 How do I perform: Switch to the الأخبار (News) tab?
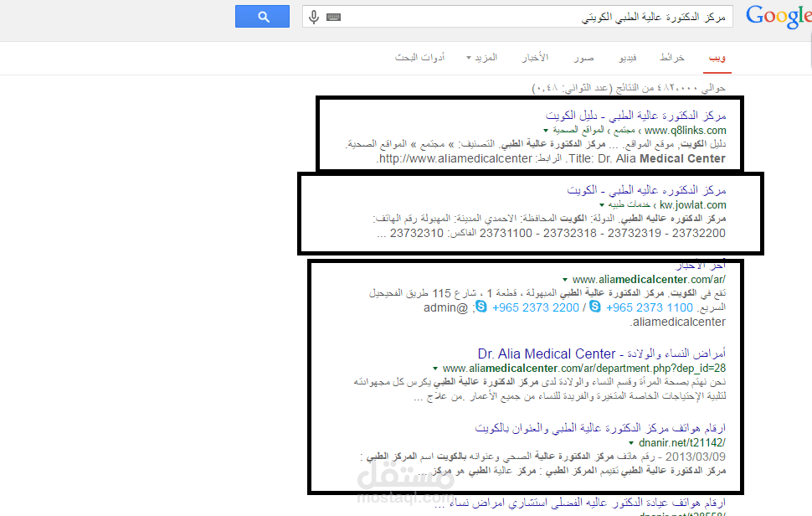pos(535,58)
